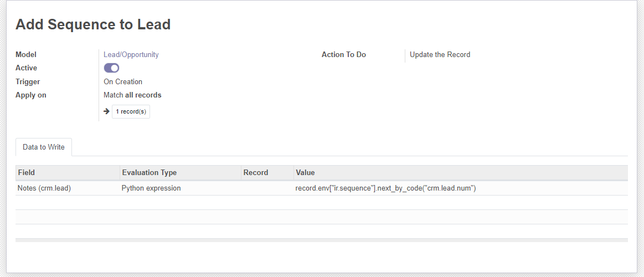
Task: Click the Action To Do label
Action: click(x=344, y=54)
